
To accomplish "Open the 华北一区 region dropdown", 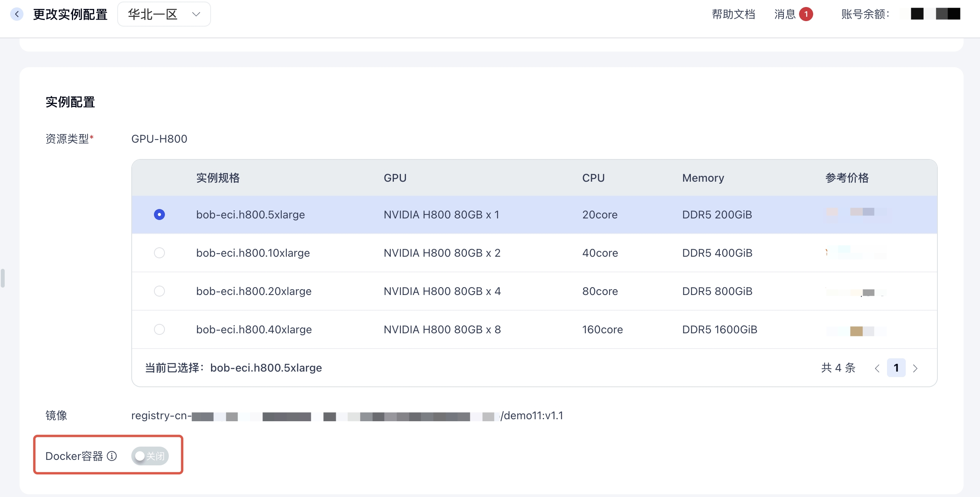I will 164,14.
